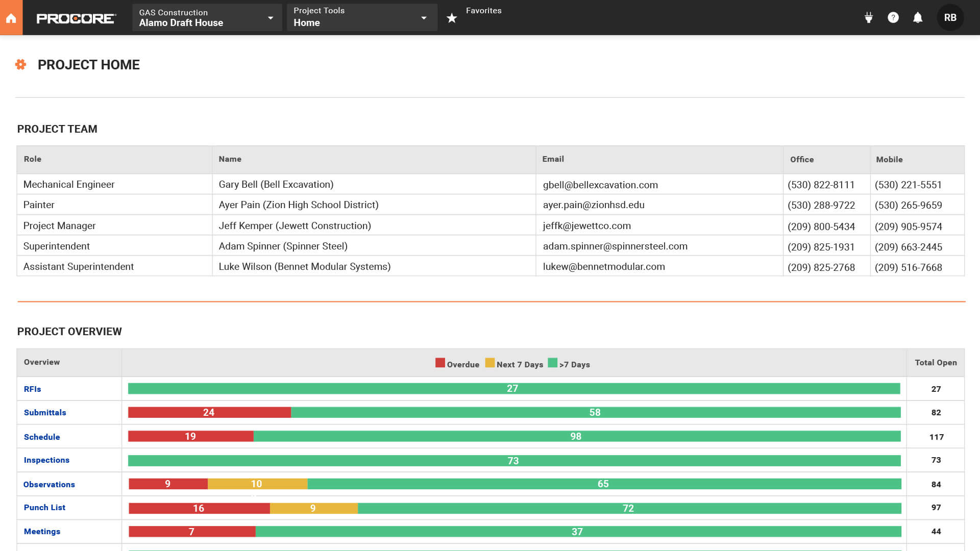Open the RFIs tool link
Viewport: 980px width, 551px height.
pyautogui.click(x=33, y=389)
